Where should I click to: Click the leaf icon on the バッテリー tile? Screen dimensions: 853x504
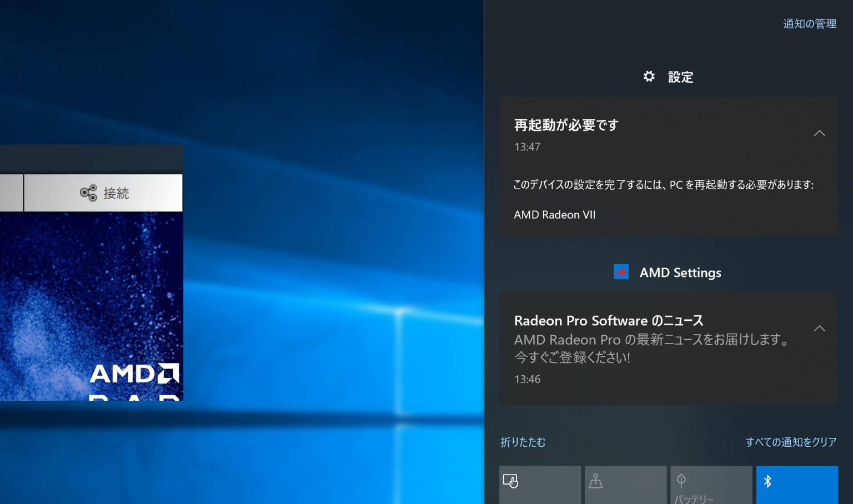pos(681,481)
